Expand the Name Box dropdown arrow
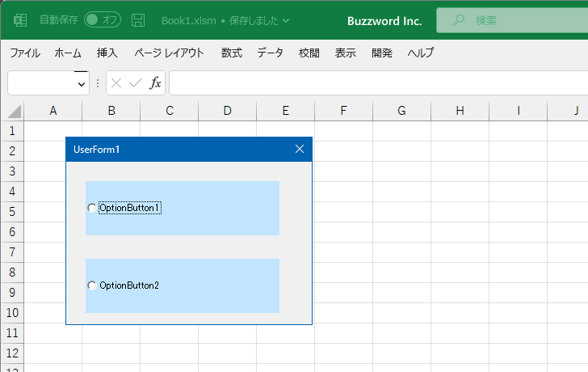Viewport: 588px width, 372px height. point(82,84)
